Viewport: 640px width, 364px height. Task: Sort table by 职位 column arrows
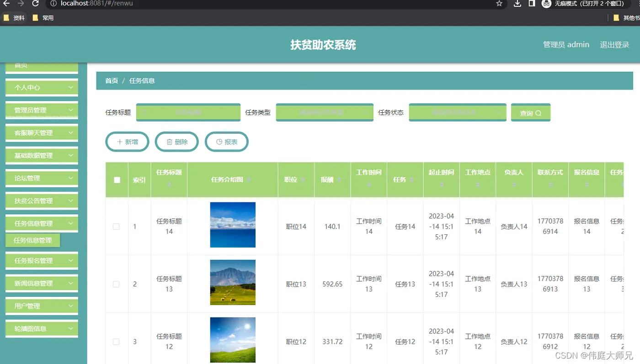(x=303, y=180)
